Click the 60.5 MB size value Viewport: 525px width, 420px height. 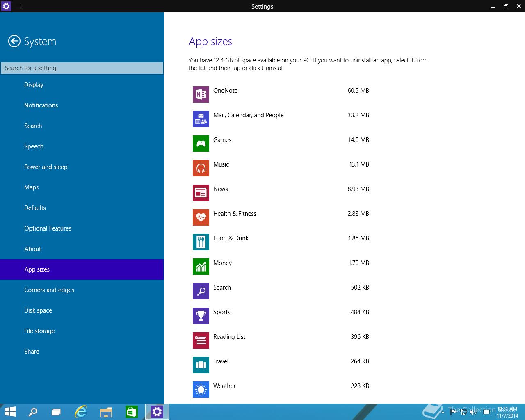point(358,91)
